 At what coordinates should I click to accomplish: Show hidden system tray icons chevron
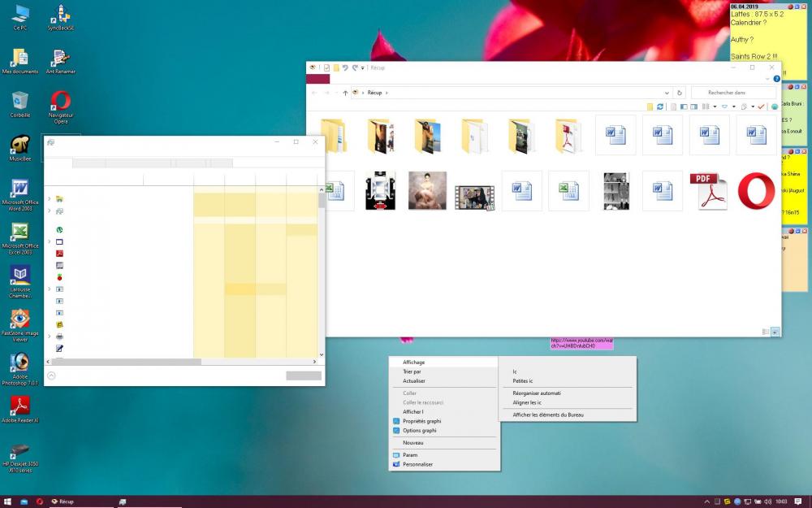tap(706, 501)
